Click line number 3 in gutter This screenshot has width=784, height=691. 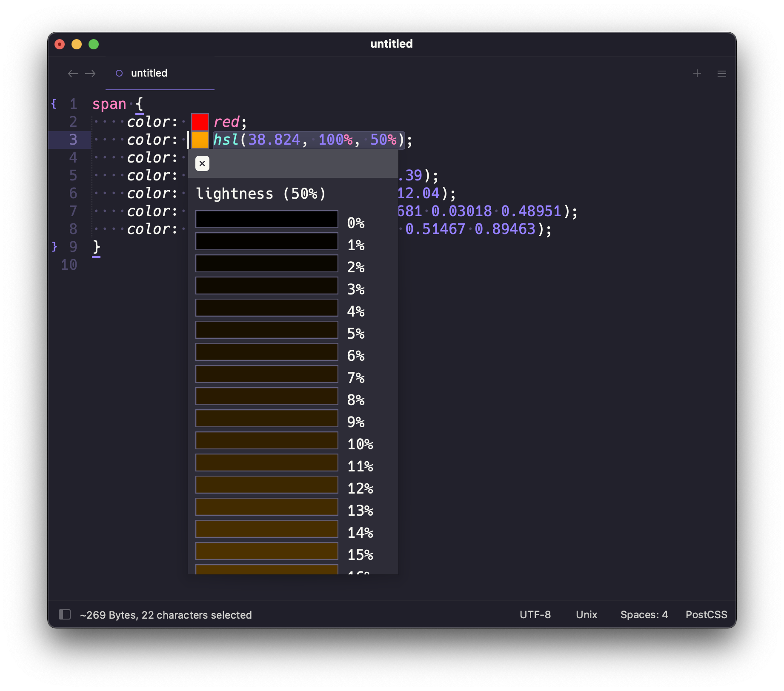tap(73, 140)
